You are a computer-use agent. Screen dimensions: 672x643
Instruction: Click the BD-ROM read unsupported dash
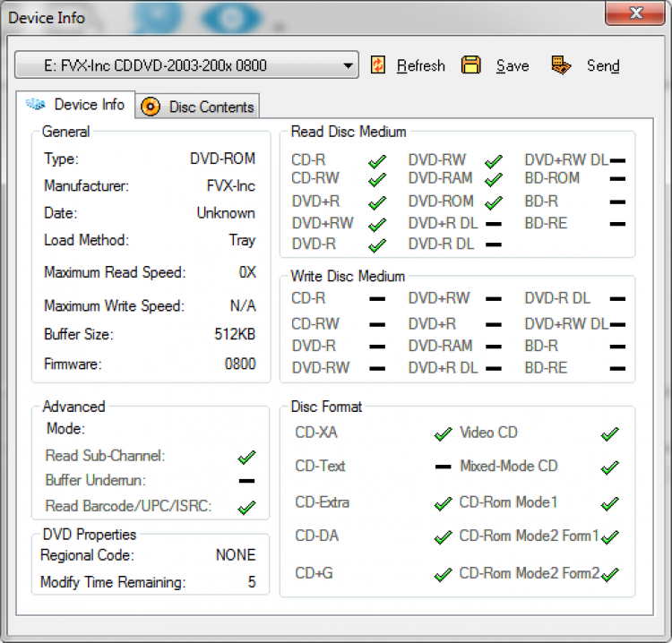(x=617, y=179)
